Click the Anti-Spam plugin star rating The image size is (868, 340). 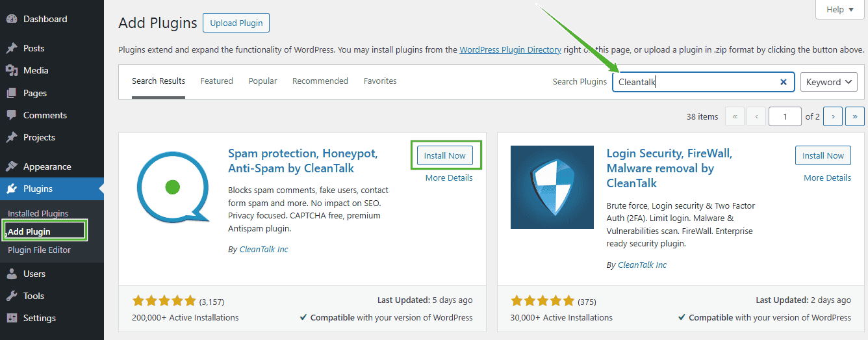164,301
